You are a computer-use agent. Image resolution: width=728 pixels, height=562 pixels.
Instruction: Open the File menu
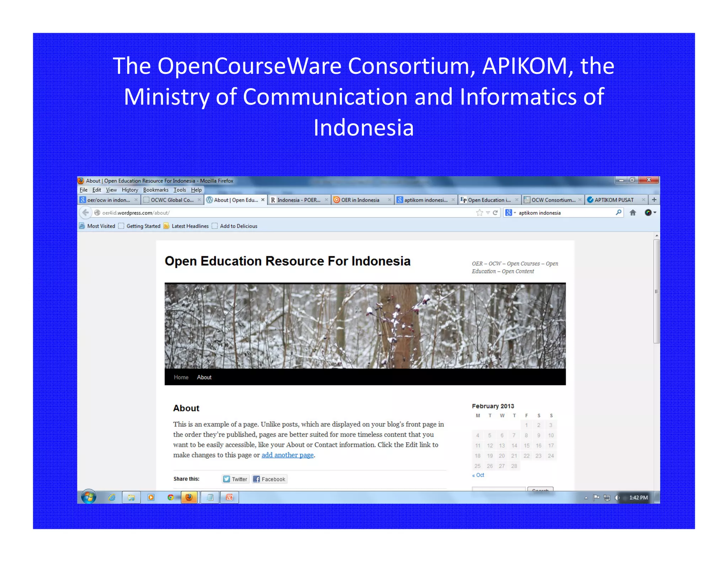pos(84,190)
